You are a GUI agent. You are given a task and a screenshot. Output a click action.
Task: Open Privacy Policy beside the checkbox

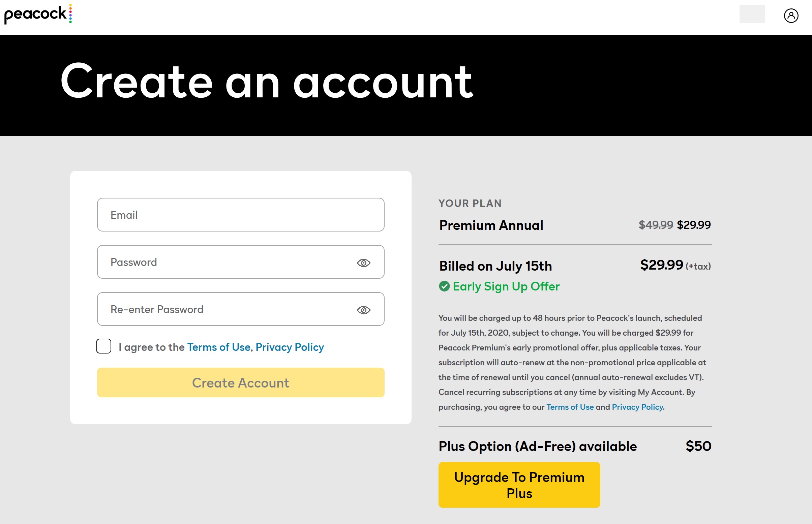pos(290,347)
